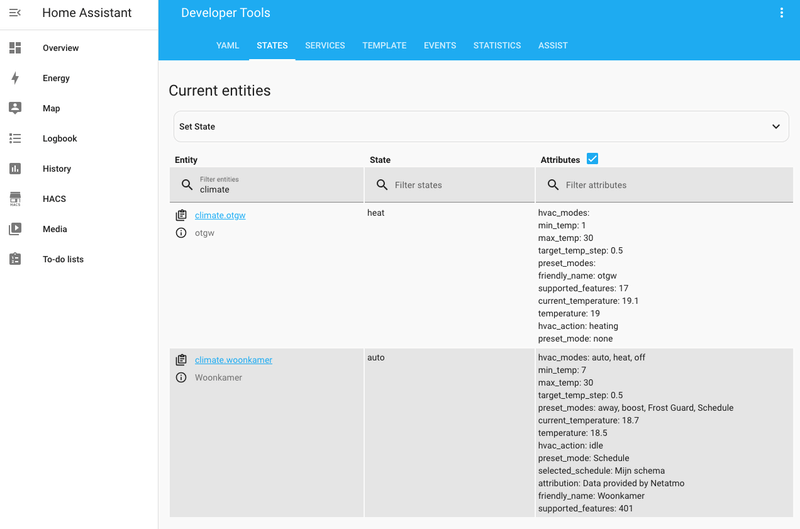Switch to the ASSIST tab
The image size is (800, 529).
pos(553,45)
